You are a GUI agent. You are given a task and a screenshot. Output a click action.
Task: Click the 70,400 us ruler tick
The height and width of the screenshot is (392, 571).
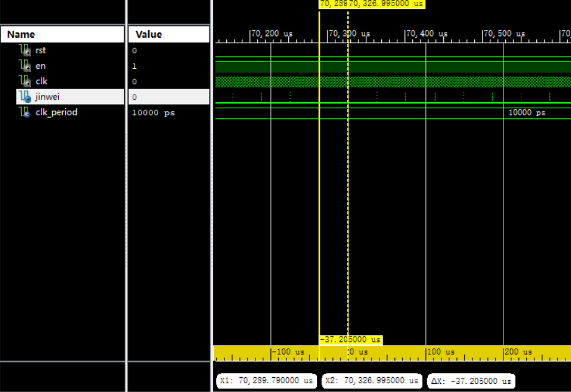click(x=427, y=34)
